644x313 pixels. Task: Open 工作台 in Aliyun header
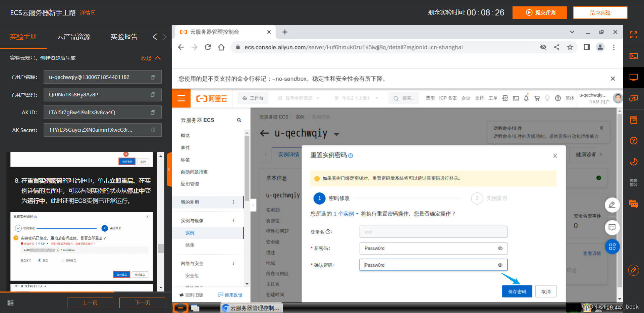click(253, 98)
